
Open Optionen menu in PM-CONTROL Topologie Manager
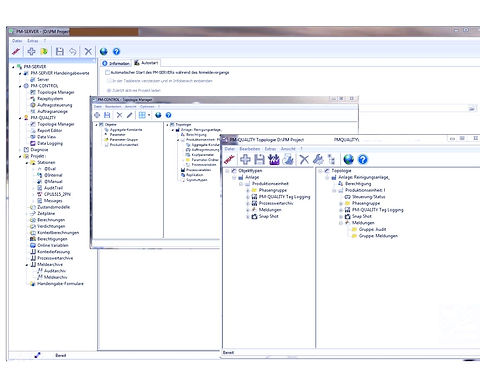pyautogui.click(x=147, y=106)
